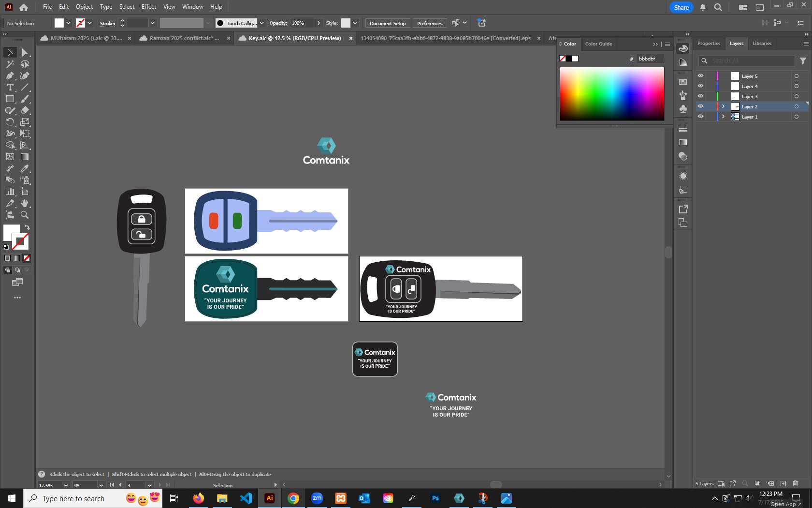Image resolution: width=812 pixels, height=508 pixels.
Task: Select the Gradient tool
Action: (25, 157)
